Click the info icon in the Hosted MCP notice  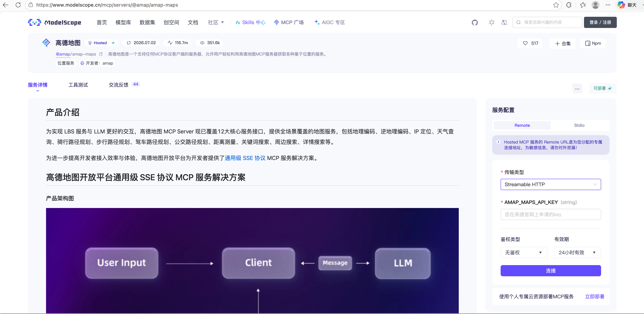click(498, 142)
